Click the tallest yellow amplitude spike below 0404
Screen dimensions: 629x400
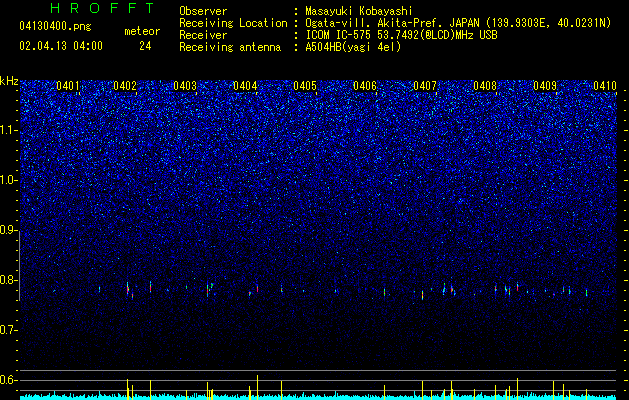(x=258, y=387)
